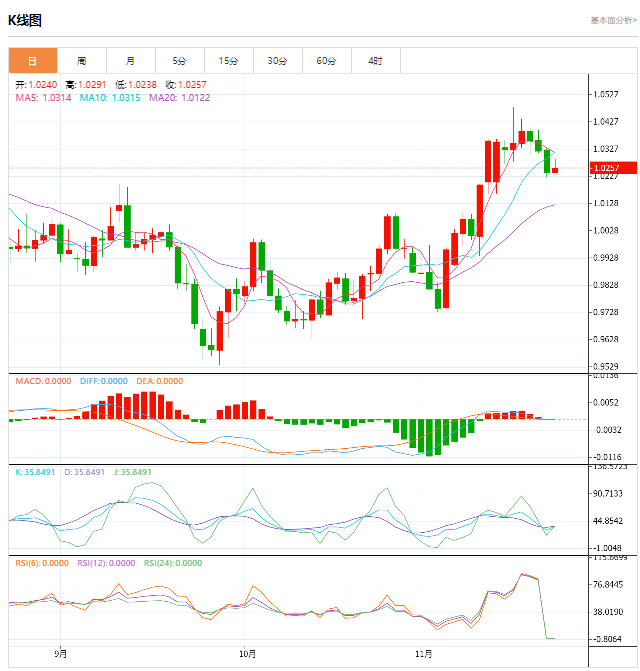Click the RSI(12): 0.0000 label
Viewport: 640px width, 671px height.
[x=106, y=563]
